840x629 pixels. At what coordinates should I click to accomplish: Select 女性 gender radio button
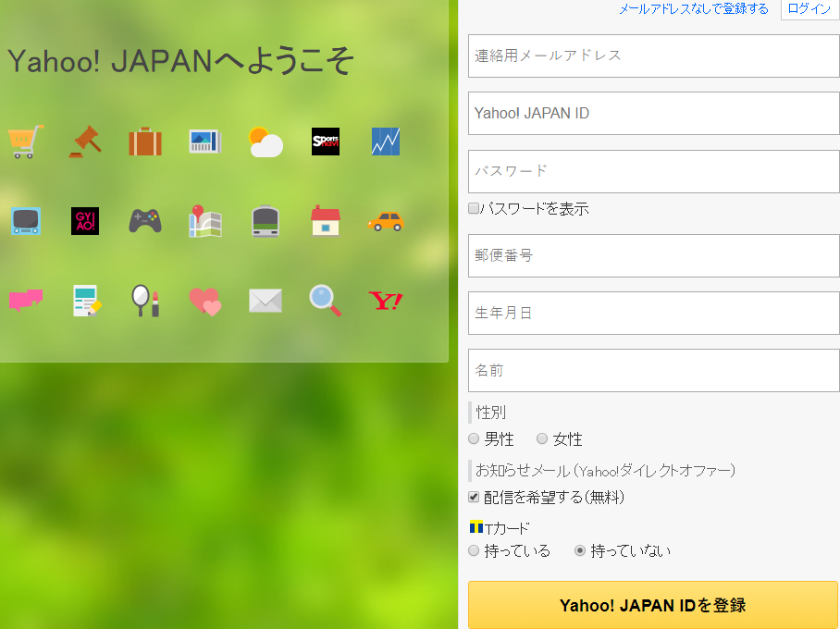542,438
